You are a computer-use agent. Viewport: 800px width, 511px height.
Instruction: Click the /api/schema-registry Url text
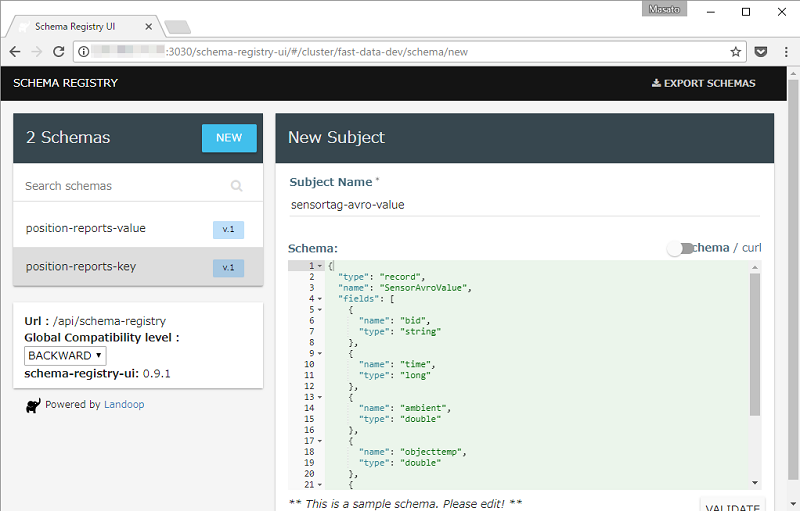pos(109,321)
